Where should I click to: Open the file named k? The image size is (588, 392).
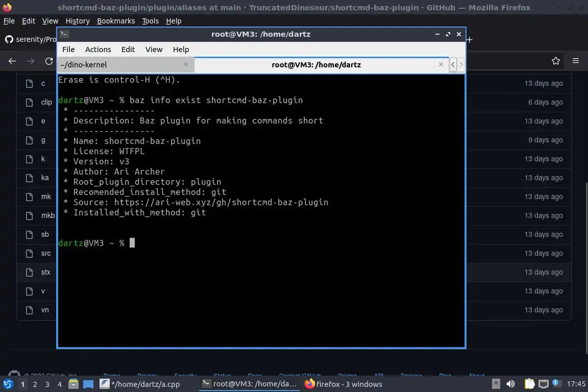click(43, 159)
